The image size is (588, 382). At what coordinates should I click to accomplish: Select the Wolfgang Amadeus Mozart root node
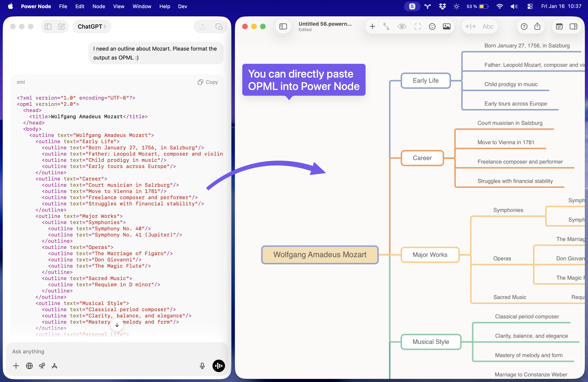(x=320, y=254)
